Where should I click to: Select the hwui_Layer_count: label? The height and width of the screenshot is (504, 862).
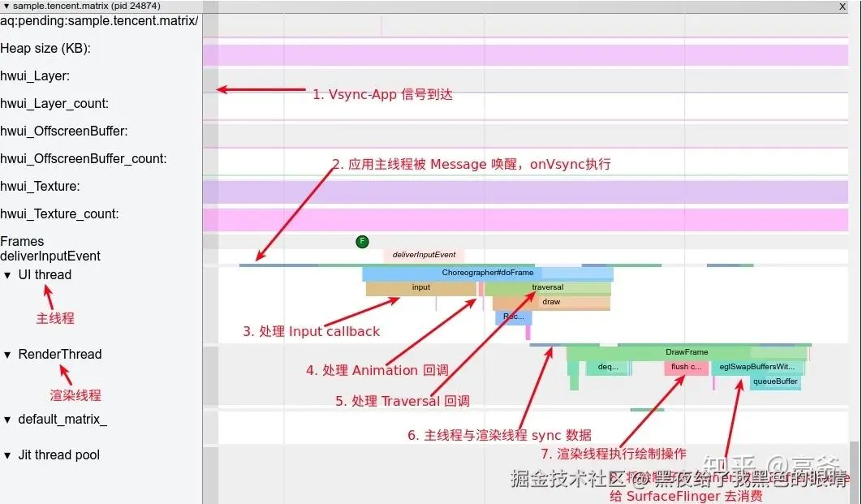tap(54, 103)
